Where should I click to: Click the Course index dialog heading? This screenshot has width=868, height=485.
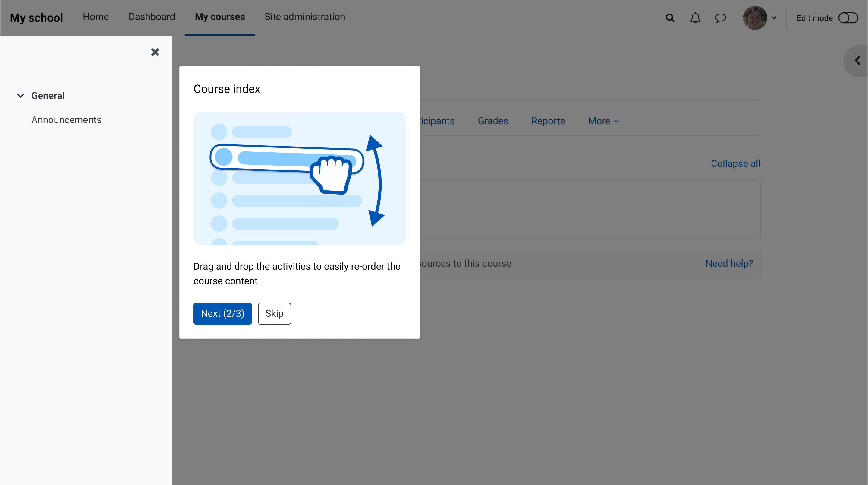(227, 89)
